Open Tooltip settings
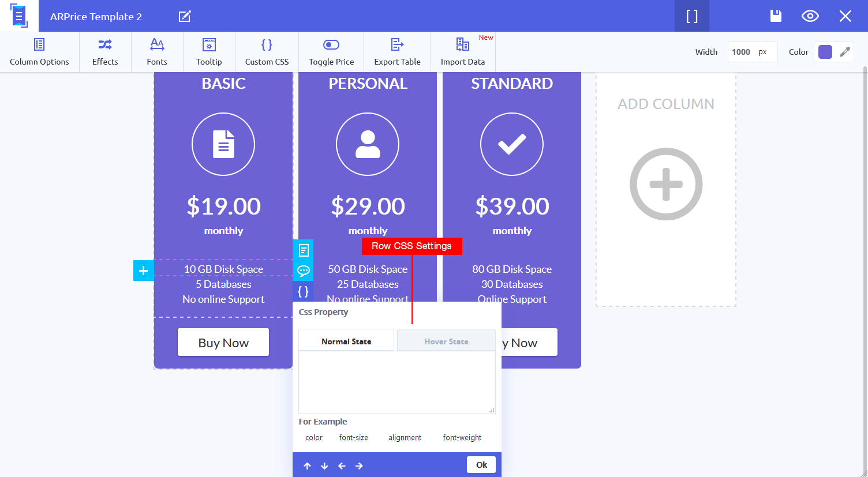Image resolution: width=868 pixels, height=477 pixels. pyautogui.click(x=209, y=52)
